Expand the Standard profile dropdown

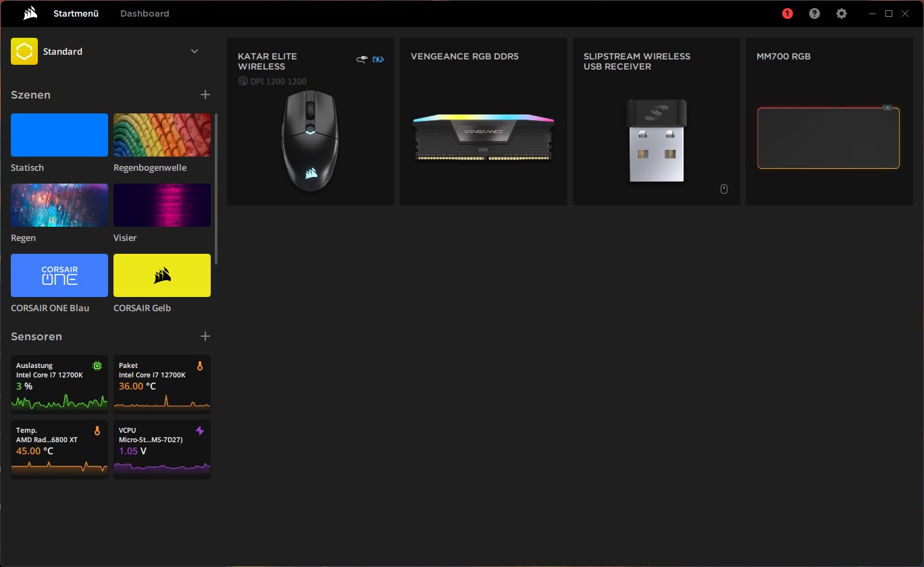click(195, 51)
